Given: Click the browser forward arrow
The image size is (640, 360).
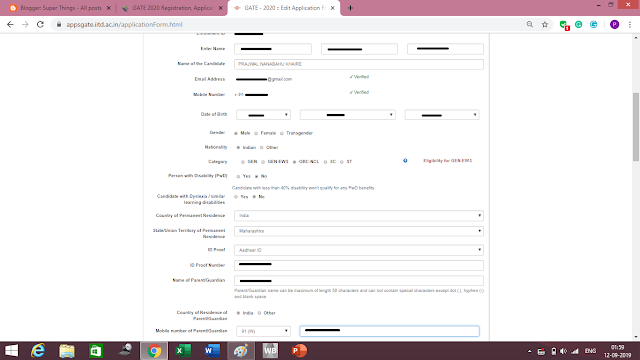Looking at the screenshot, I should click(x=25, y=24).
